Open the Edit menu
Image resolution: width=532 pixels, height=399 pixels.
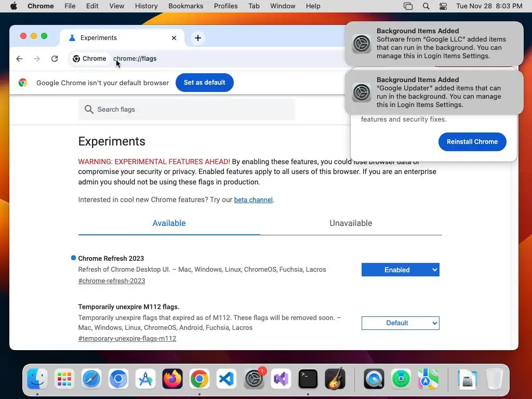point(92,6)
